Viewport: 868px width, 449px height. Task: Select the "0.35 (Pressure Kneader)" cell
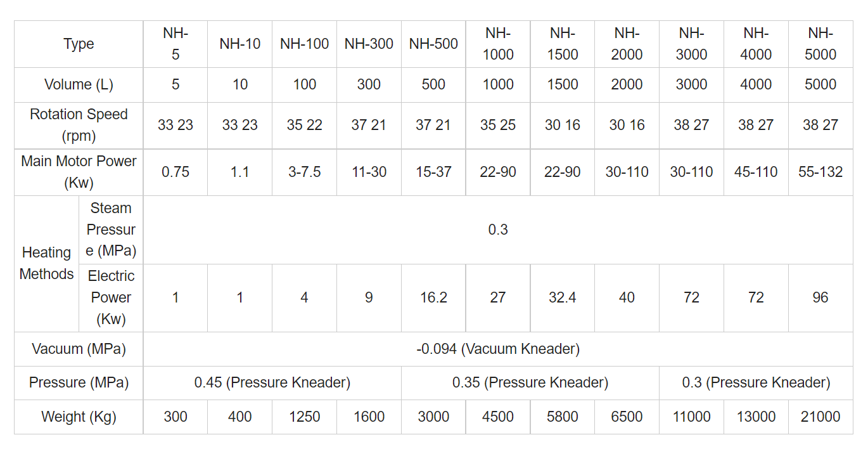click(530, 383)
